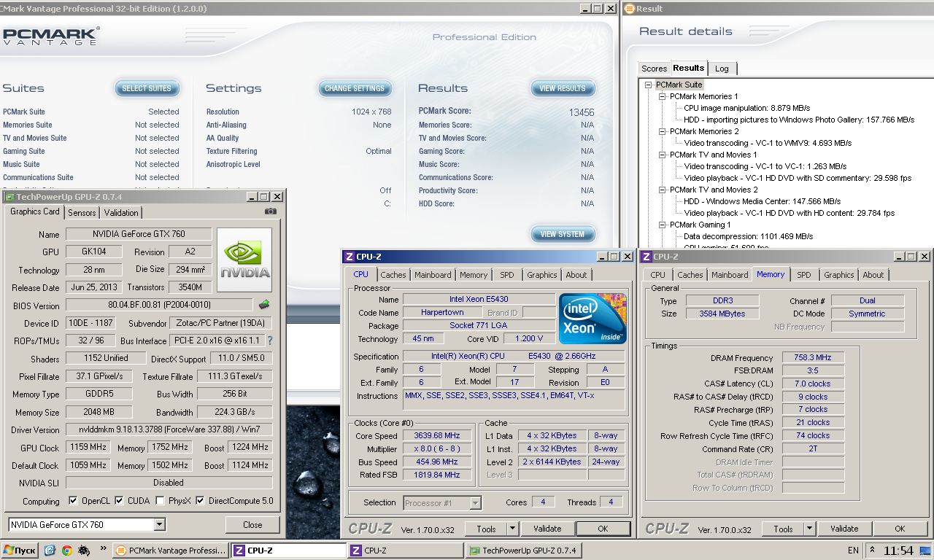Viewport: 934px width, 560px height.
Task: Click OK in CPU-Z Memory window
Action: click(900, 529)
